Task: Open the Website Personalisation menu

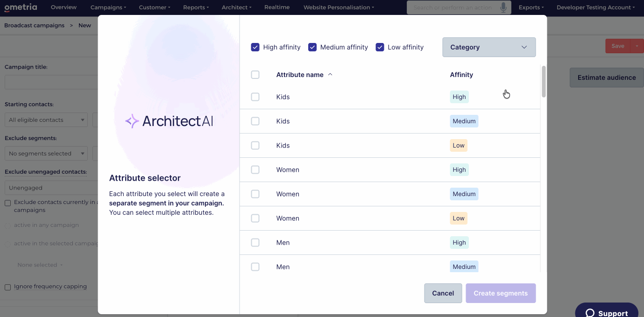Action: click(339, 7)
